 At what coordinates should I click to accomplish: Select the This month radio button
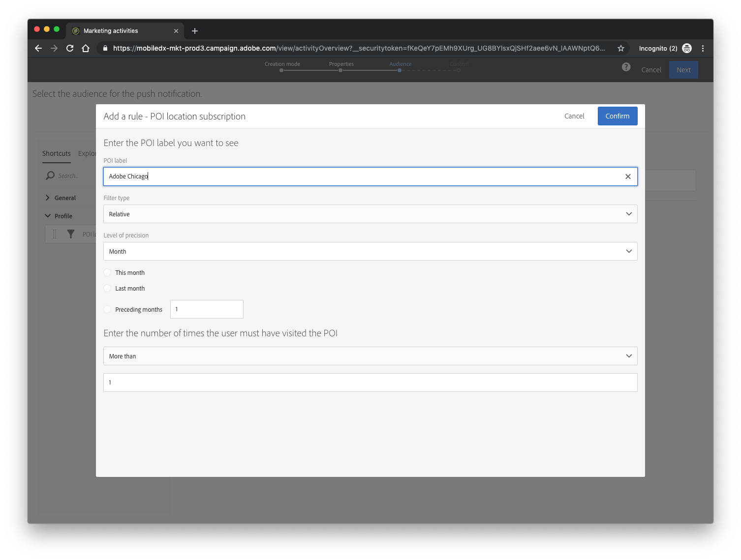(x=108, y=272)
